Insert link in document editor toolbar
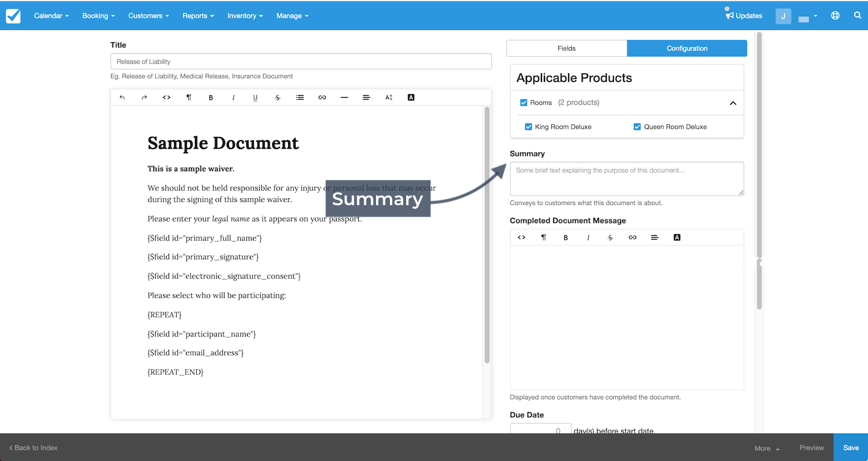Viewport: 868px width, 461px height. [322, 97]
